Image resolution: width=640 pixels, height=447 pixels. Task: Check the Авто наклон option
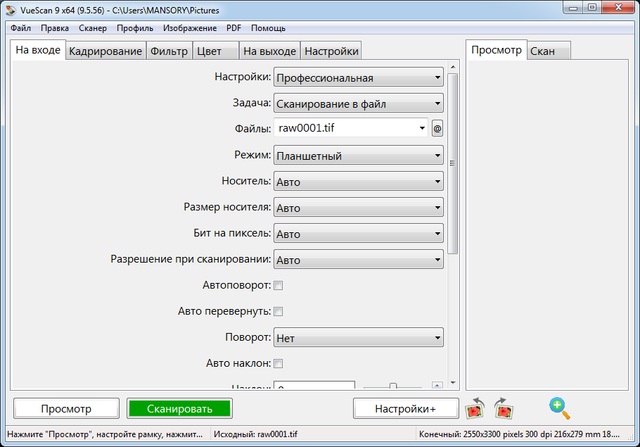pos(278,363)
